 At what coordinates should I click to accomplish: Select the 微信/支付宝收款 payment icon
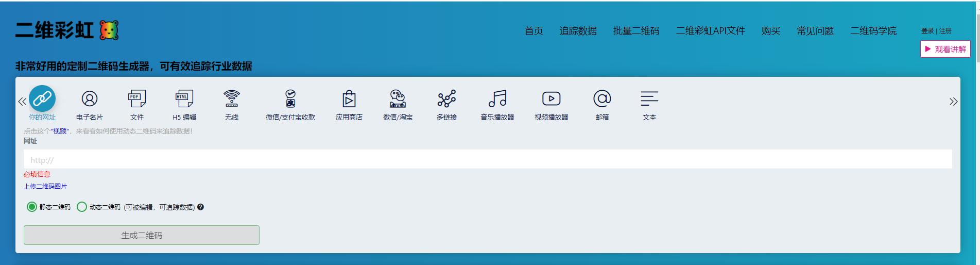pos(290,98)
